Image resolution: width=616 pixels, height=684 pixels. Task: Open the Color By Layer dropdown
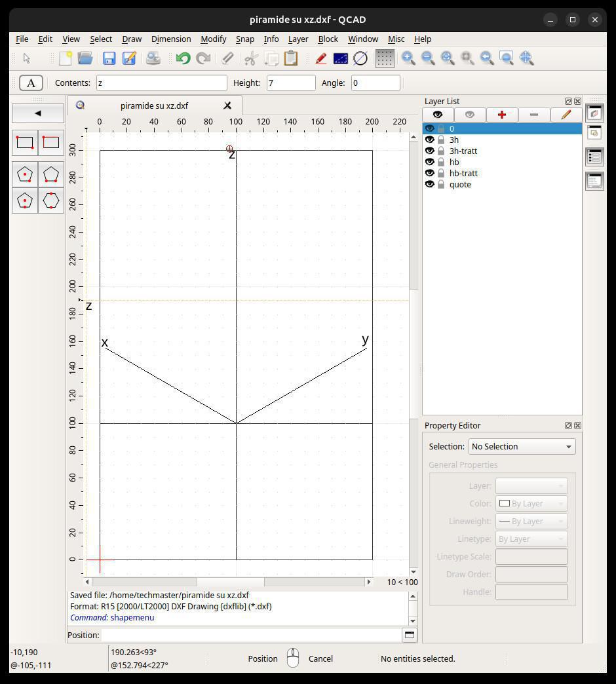[531, 503]
